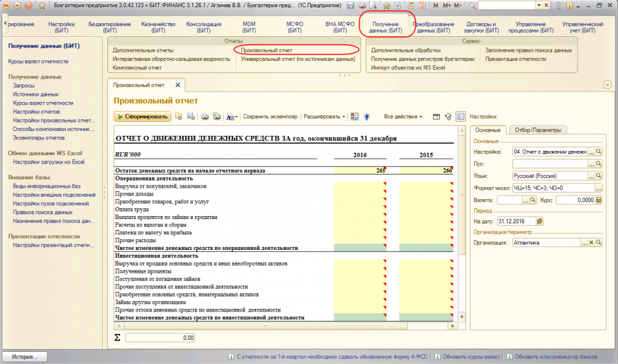This screenshot has height=364, width=618.
Task: Open calendar picker next to date 31.12.2016
Action: 540,221
